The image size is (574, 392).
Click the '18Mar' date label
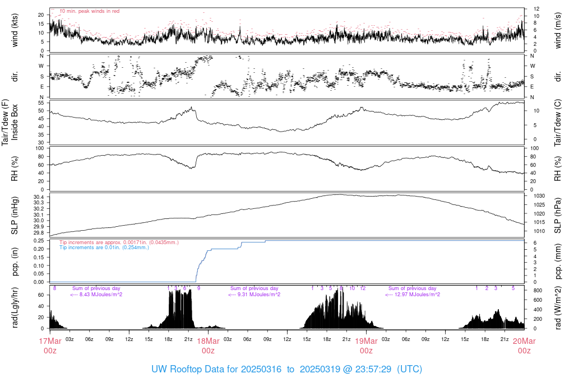(x=208, y=341)
